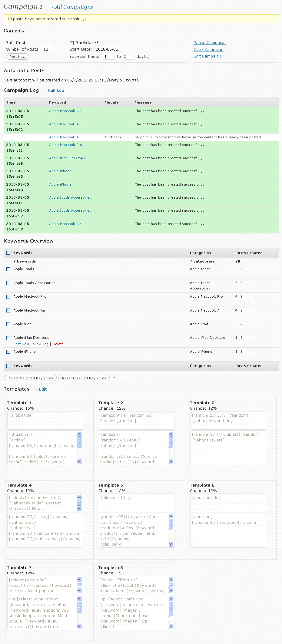
Task: Click the '10 posts have been created successfully!' notice
Action: tap(141, 19)
